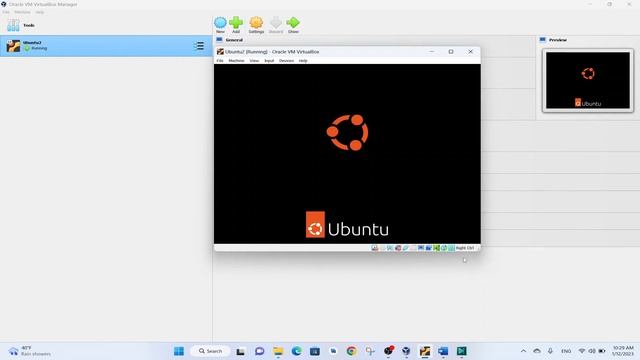Screen dimensions: 640x360
Task: Minimize the Ubuntu2 VM window
Action: pos(432,52)
